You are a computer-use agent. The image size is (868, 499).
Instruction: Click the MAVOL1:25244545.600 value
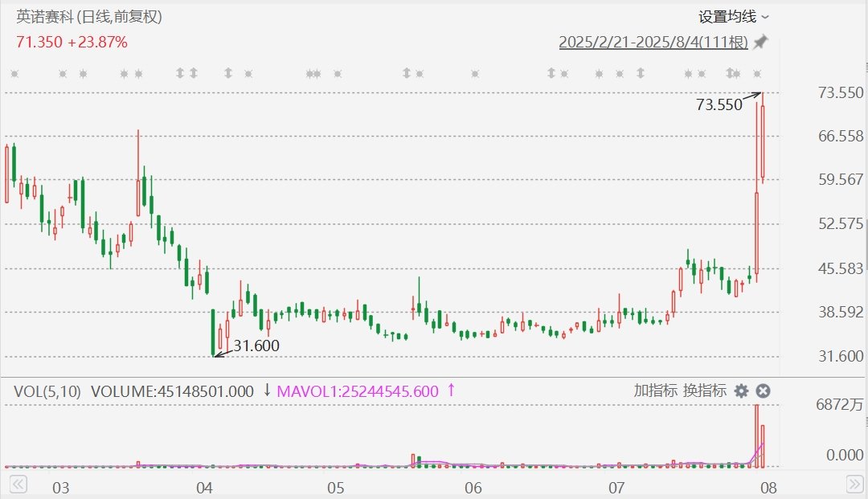(x=358, y=391)
